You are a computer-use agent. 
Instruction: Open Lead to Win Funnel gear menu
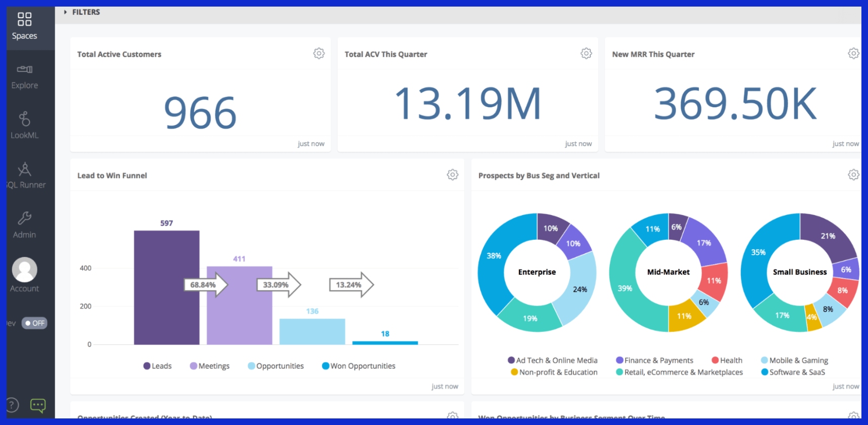[452, 175]
